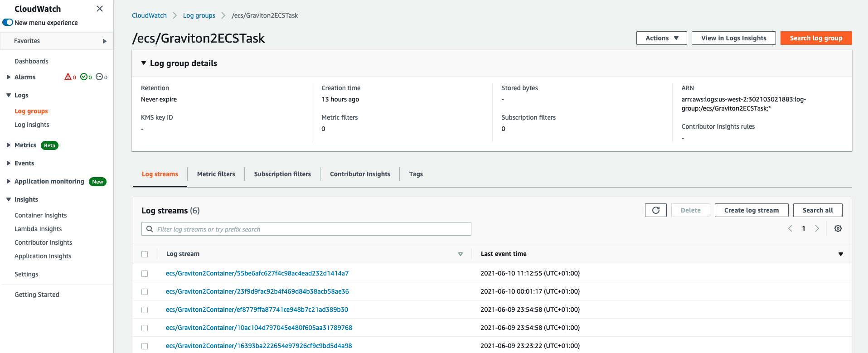Click the Never expire retention value

tap(159, 99)
